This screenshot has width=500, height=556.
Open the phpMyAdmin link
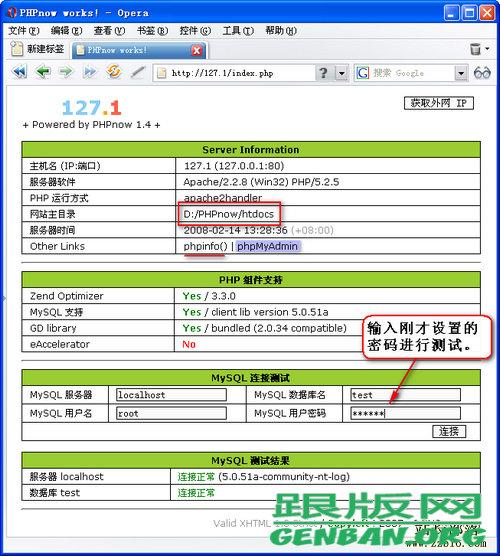pos(267,246)
